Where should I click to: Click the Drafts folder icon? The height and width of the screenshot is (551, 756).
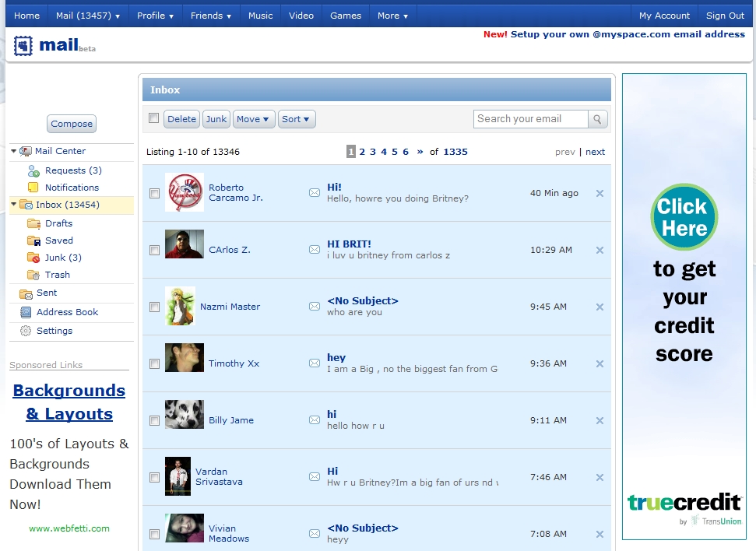[33, 223]
